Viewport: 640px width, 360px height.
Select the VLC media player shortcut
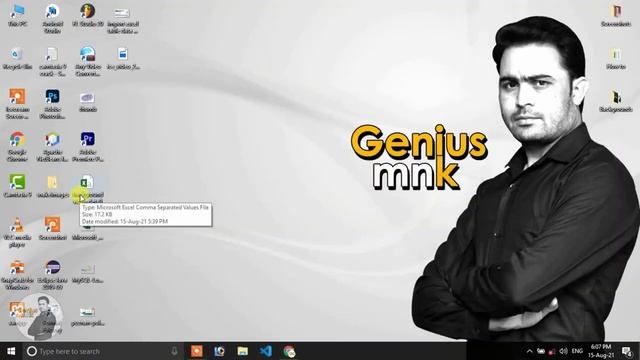pos(18,232)
